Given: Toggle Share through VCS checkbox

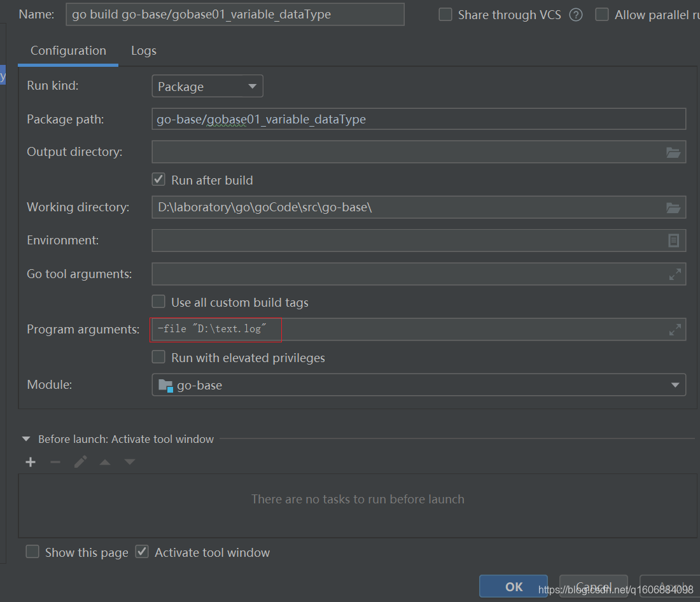Looking at the screenshot, I should point(445,15).
